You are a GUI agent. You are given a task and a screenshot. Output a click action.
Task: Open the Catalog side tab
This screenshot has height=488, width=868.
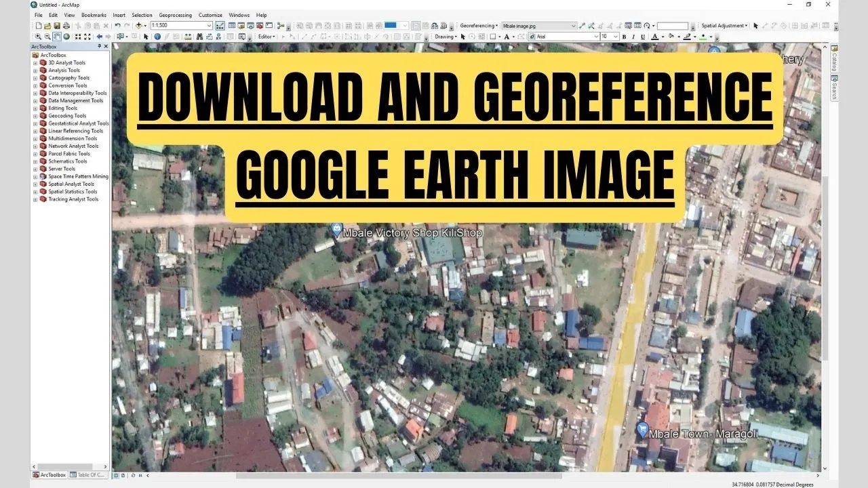click(x=835, y=58)
